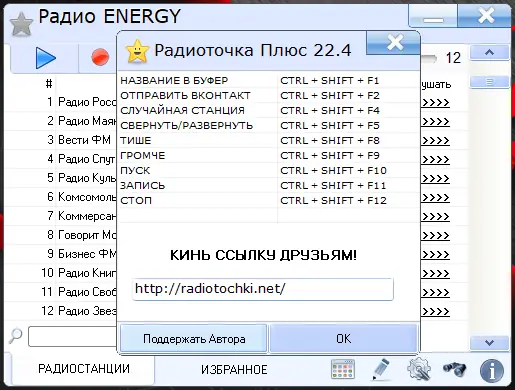Image resolution: width=515 pixels, height=390 pixels.
Task: Click the >>>> link for Вести ФМ row
Action: [435, 140]
